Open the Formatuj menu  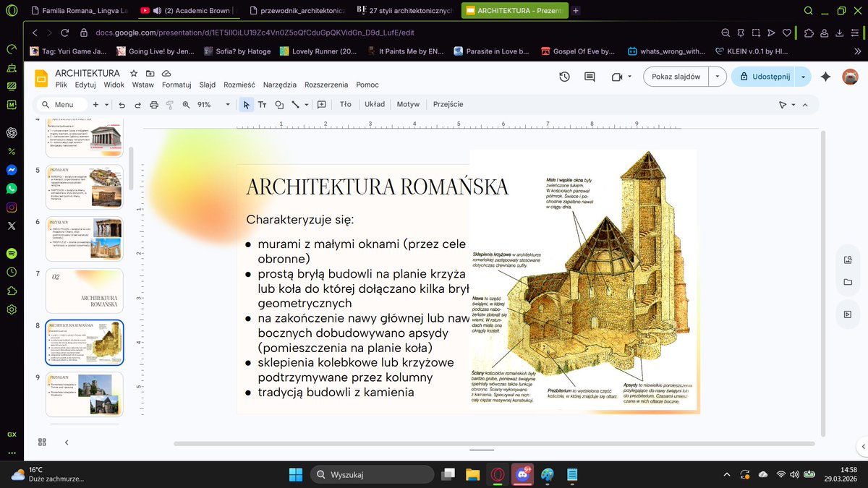click(x=176, y=85)
